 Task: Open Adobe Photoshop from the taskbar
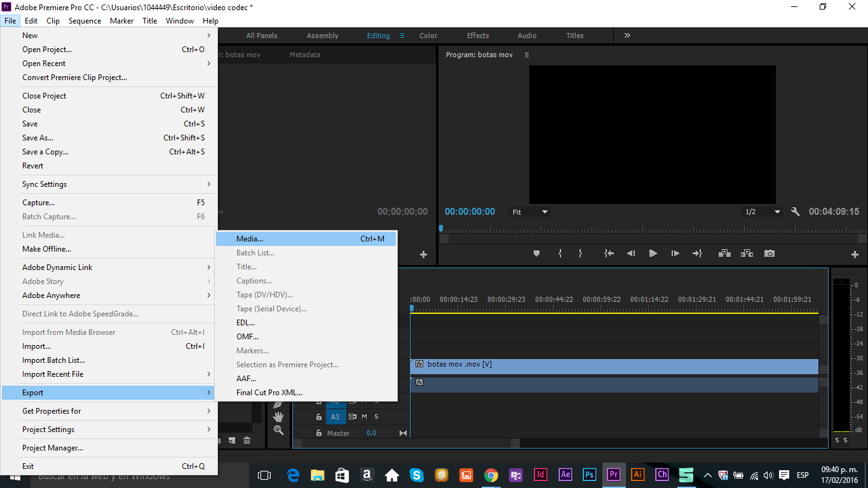click(x=589, y=475)
